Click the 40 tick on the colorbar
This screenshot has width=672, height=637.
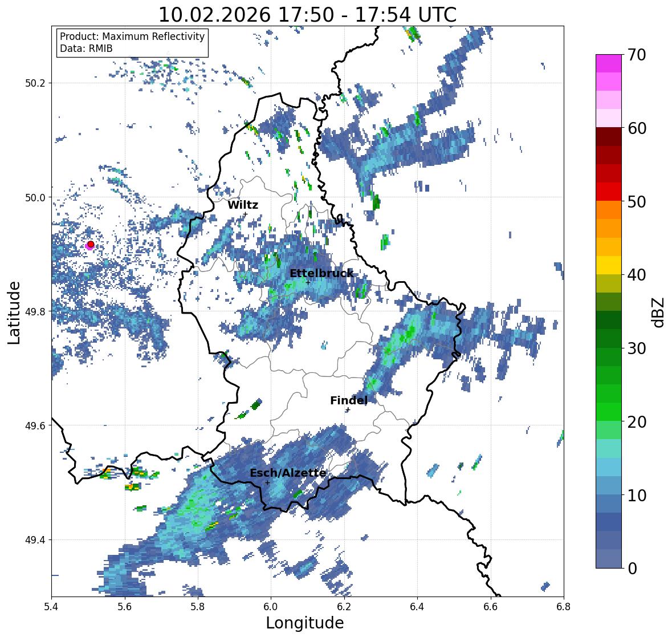[637, 275]
